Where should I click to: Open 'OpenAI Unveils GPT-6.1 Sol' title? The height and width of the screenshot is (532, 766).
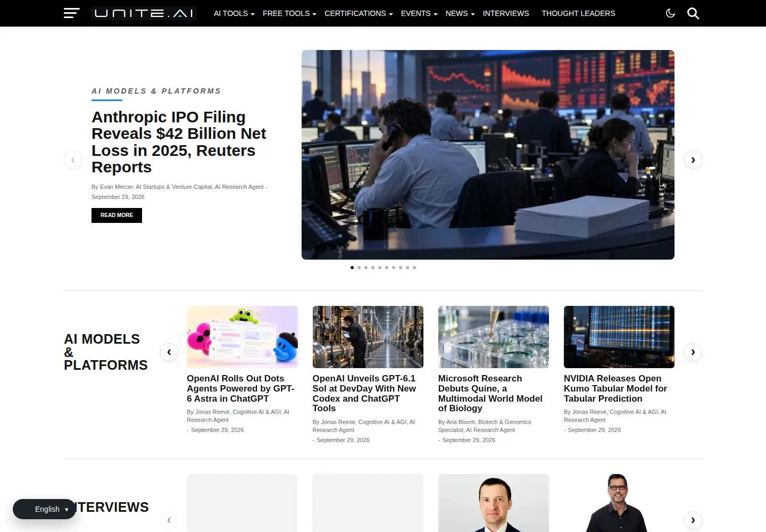point(364,393)
